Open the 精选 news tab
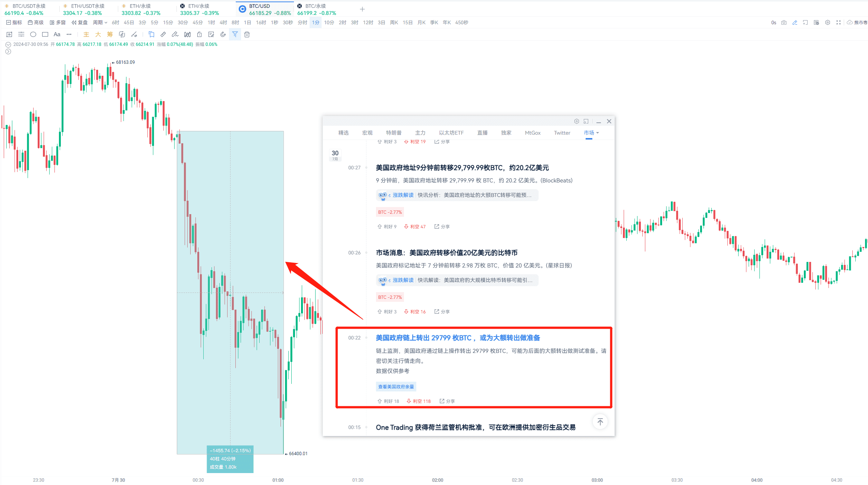The width and height of the screenshot is (868, 485). click(343, 133)
